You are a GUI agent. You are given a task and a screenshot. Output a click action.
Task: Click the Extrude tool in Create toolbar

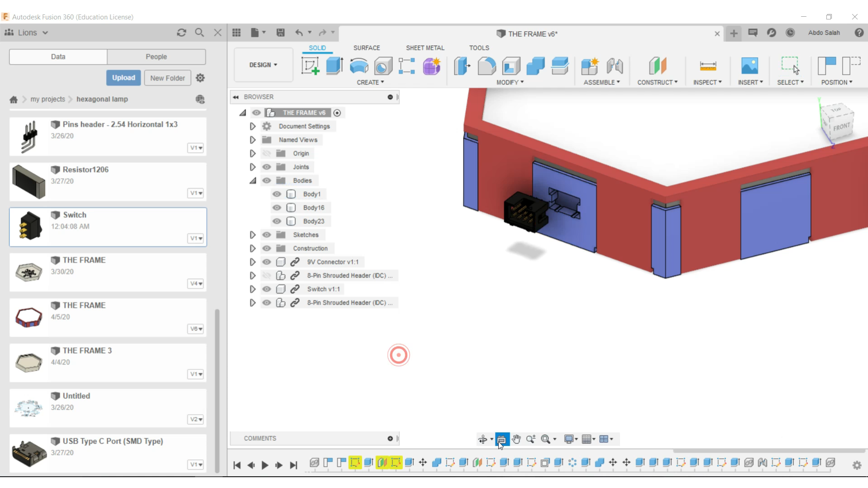click(335, 66)
